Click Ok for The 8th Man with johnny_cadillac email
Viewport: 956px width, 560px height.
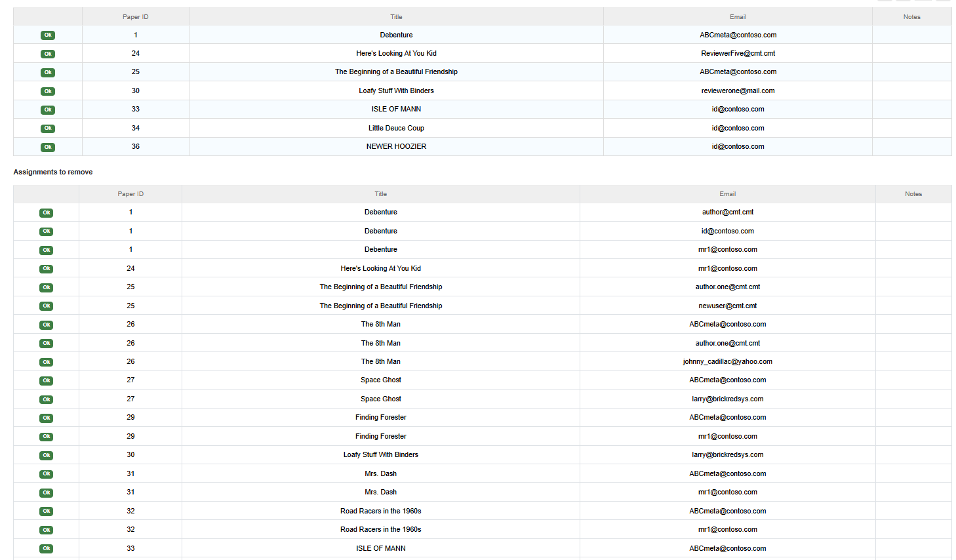[x=47, y=361]
